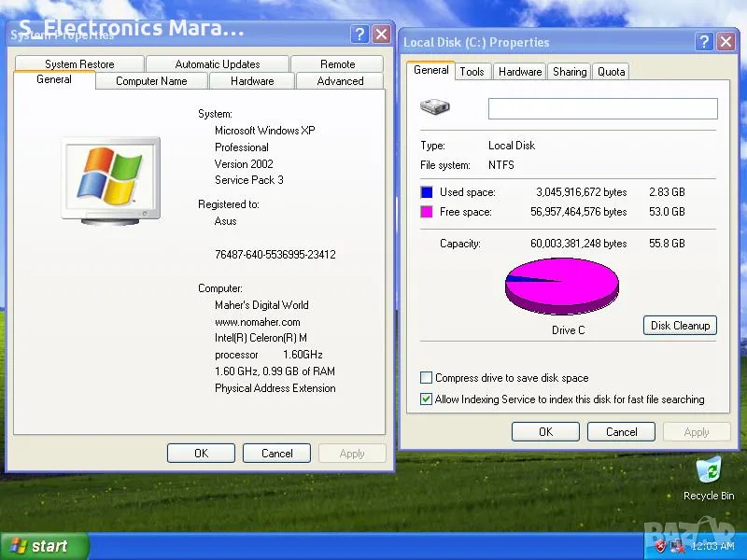Cancel the System Properties dialog

pos(276,454)
